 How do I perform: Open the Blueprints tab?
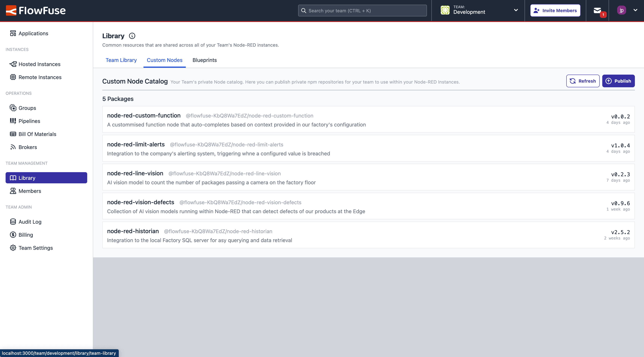(204, 60)
